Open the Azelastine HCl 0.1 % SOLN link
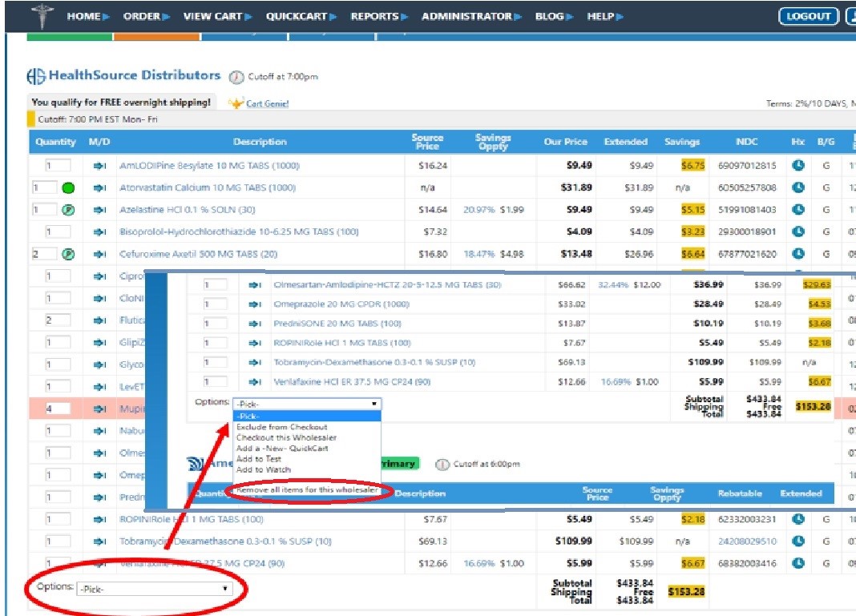 tap(188, 210)
